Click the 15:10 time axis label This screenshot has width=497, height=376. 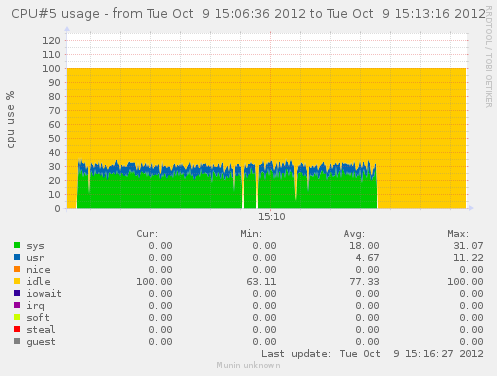(272, 217)
